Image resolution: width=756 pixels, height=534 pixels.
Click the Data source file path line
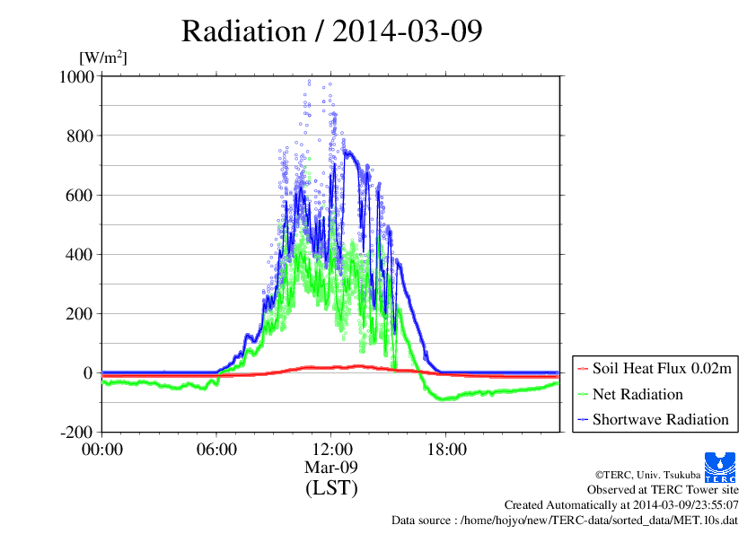(565, 521)
